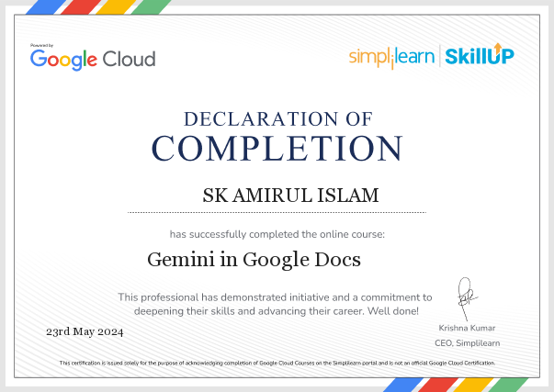Click the Google Cloud logo
Image resolution: width=554 pixels, height=392 pixels.
pos(93,59)
